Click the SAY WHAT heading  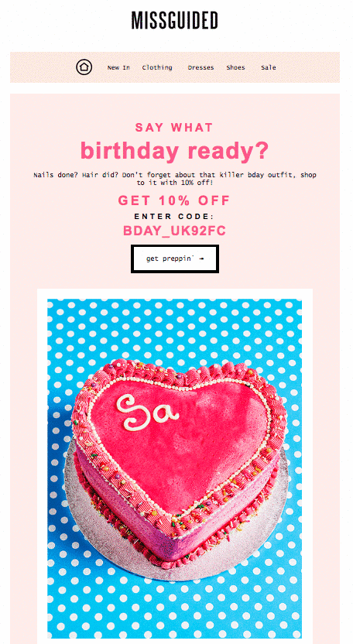[174, 127]
